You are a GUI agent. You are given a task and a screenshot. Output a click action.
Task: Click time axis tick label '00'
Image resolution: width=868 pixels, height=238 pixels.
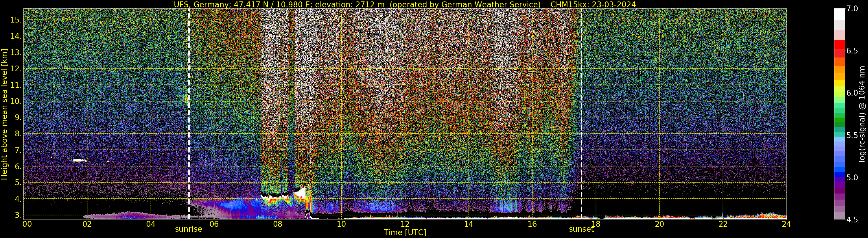pos(27,224)
